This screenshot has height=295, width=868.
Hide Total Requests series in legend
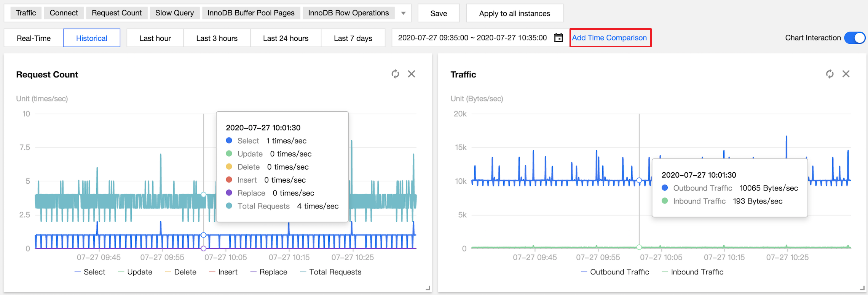click(330, 272)
